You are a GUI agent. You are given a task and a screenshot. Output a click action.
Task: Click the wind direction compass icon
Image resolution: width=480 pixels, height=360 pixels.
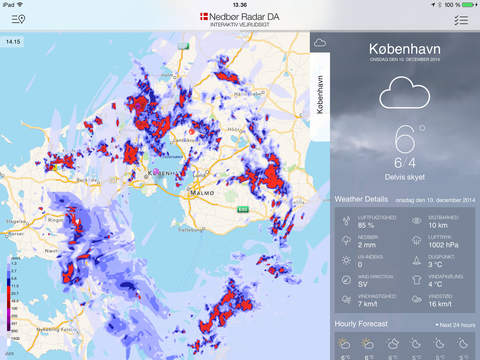point(346,280)
